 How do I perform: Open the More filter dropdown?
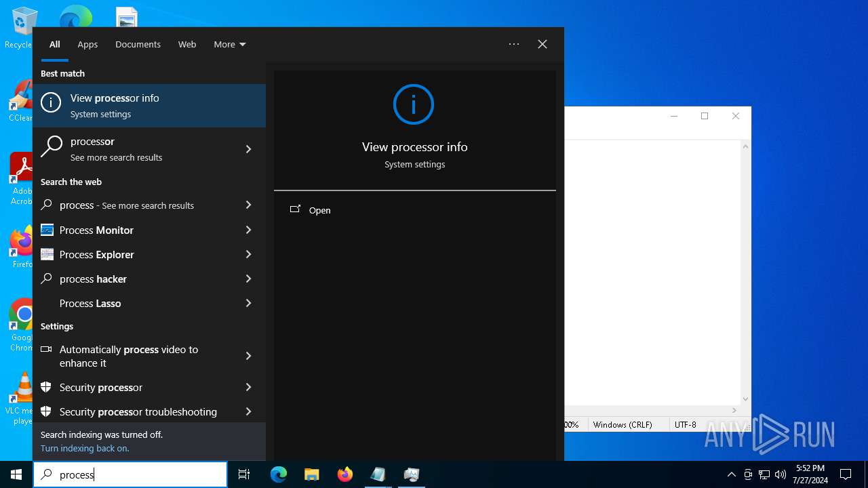point(230,44)
